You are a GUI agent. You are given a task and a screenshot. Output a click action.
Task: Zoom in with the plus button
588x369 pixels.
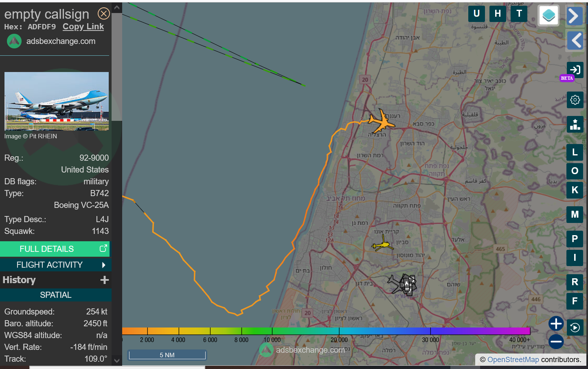coord(556,324)
